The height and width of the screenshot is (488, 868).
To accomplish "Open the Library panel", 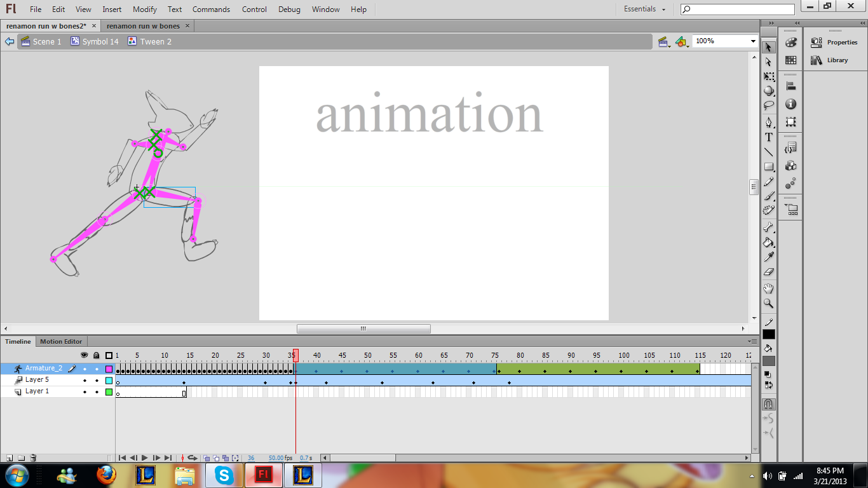I will [x=830, y=60].
